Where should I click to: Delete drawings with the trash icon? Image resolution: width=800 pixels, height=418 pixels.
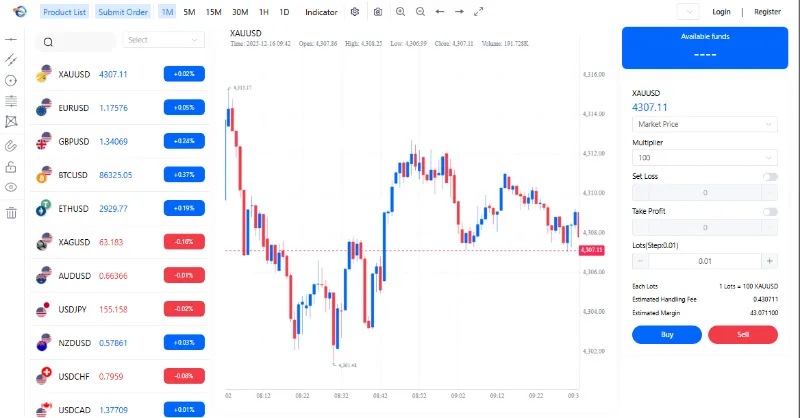[x=11, y=212]
